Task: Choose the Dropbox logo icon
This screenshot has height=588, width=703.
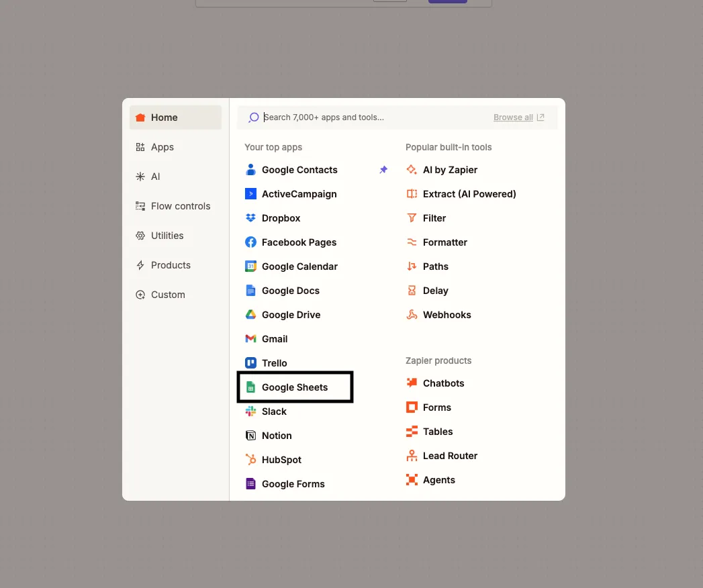Action: click(x=250, y=218)
